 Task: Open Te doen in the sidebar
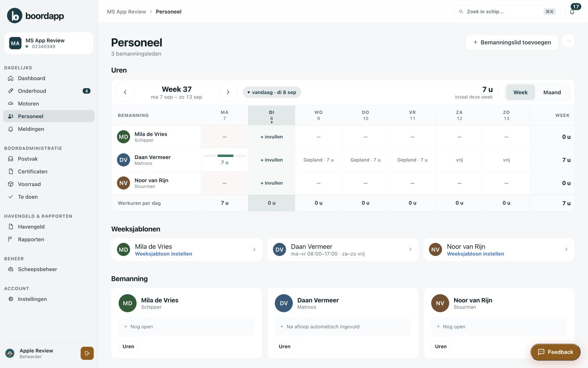point(49,197)
